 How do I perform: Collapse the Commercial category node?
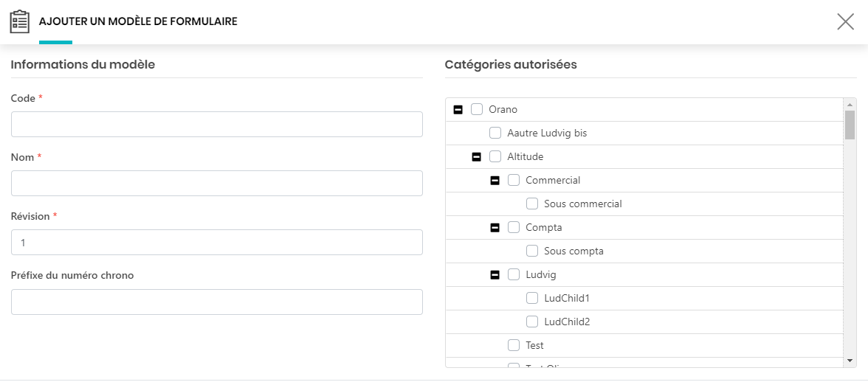coord(495,180)
